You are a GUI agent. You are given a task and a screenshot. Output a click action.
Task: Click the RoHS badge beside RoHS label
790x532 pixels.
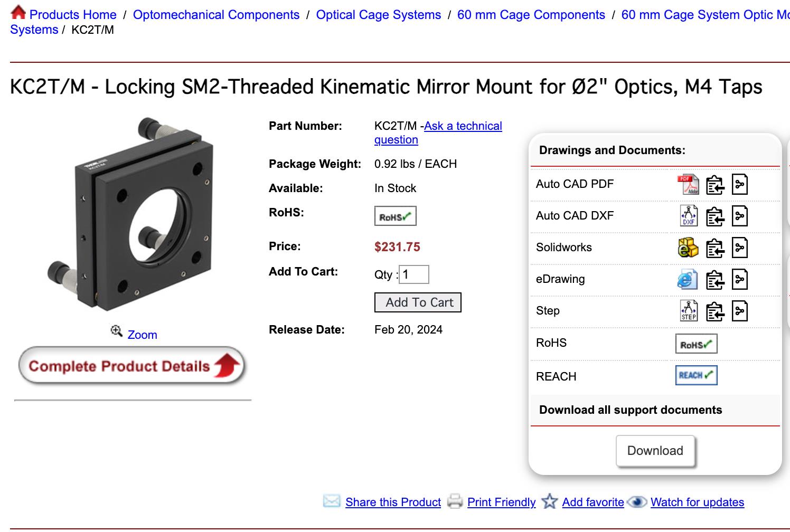pos(395,216)
